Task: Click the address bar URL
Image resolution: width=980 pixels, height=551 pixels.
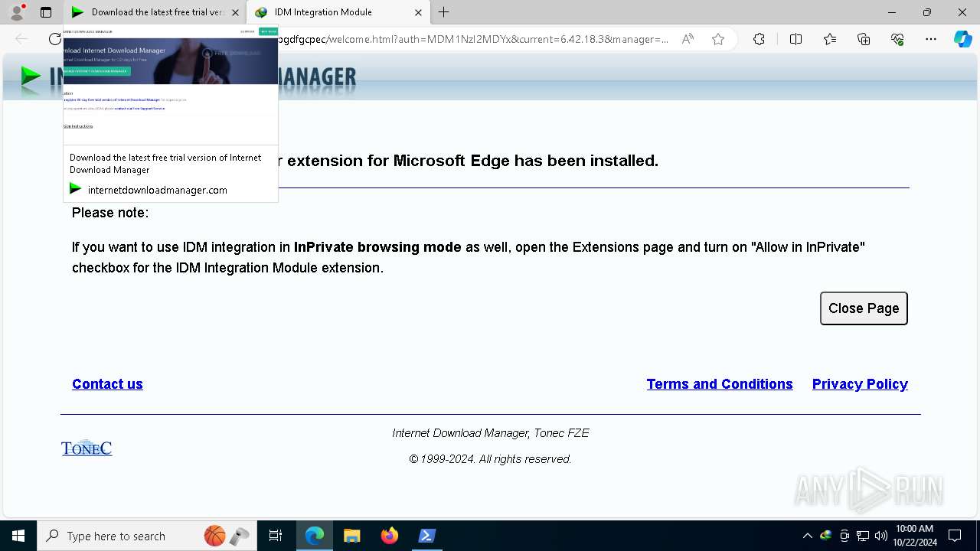Action: coord(472,39)
